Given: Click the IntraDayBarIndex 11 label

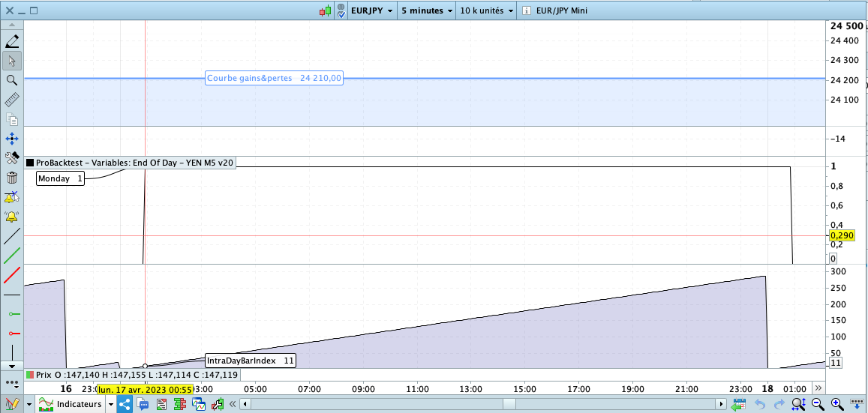Looking at the screenshot, I should point(251,361).
